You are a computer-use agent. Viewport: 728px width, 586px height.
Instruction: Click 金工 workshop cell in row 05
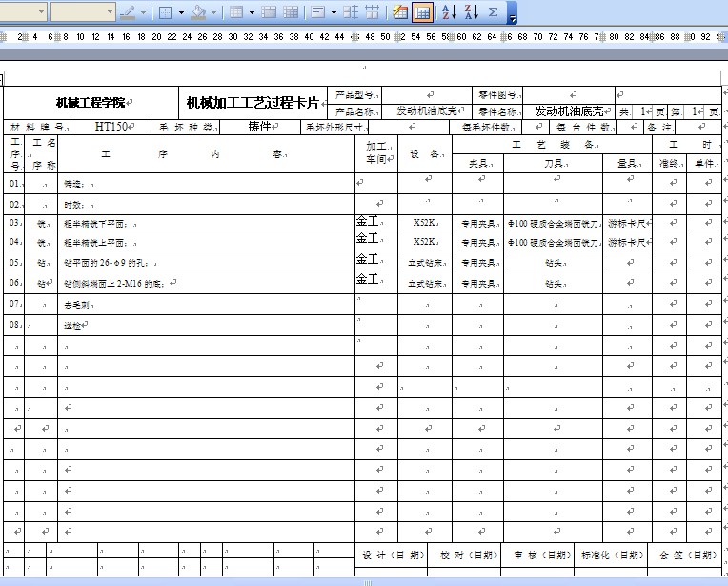[x=376, y=263]
